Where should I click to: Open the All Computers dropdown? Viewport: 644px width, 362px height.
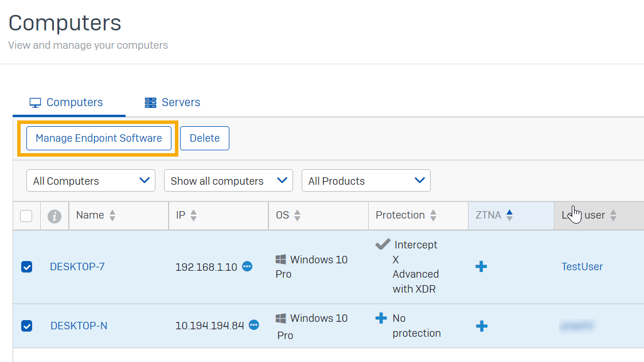click(91, 181)
